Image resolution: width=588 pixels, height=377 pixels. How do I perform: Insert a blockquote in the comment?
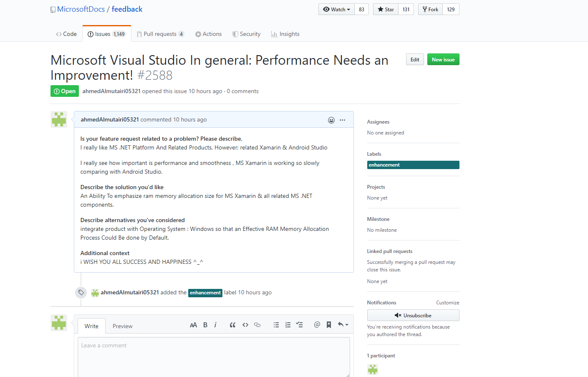(232, 324)
